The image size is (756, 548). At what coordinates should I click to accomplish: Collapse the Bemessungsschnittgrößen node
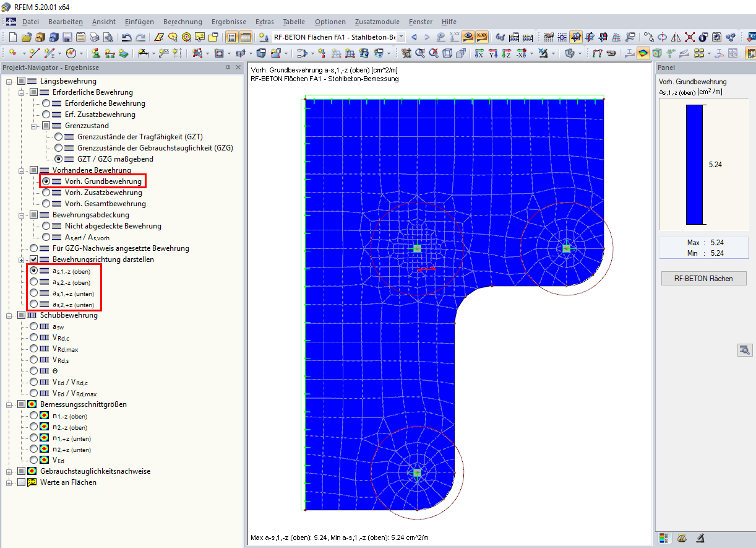point(9,404)
